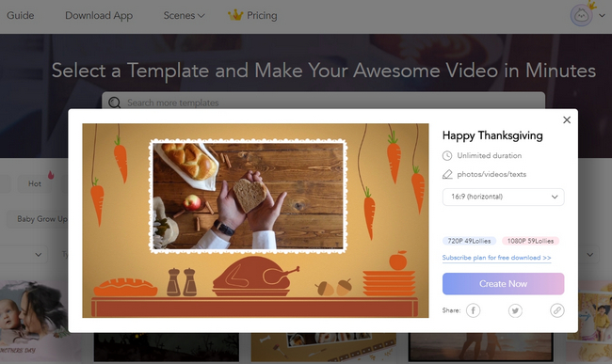
Task: Click the crown icon beside Pricing
Action: 235,15
